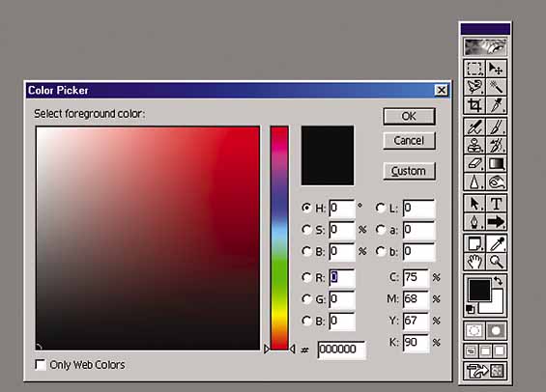Click the foreground color swatch in toolbox
The image size is (546, 392).
[x=479, y=290]
